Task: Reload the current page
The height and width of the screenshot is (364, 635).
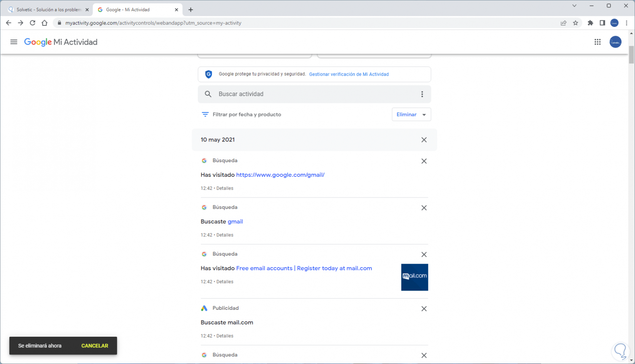Action: point(33,23)
